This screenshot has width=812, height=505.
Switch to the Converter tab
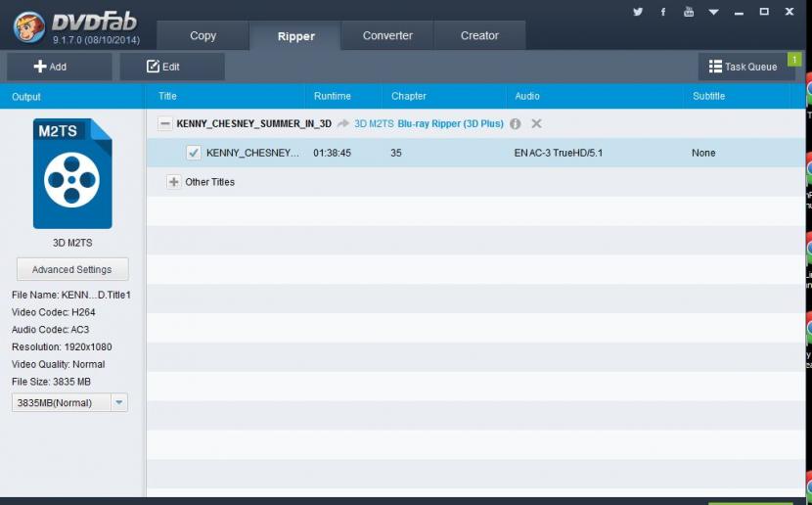tap(387, 36)
